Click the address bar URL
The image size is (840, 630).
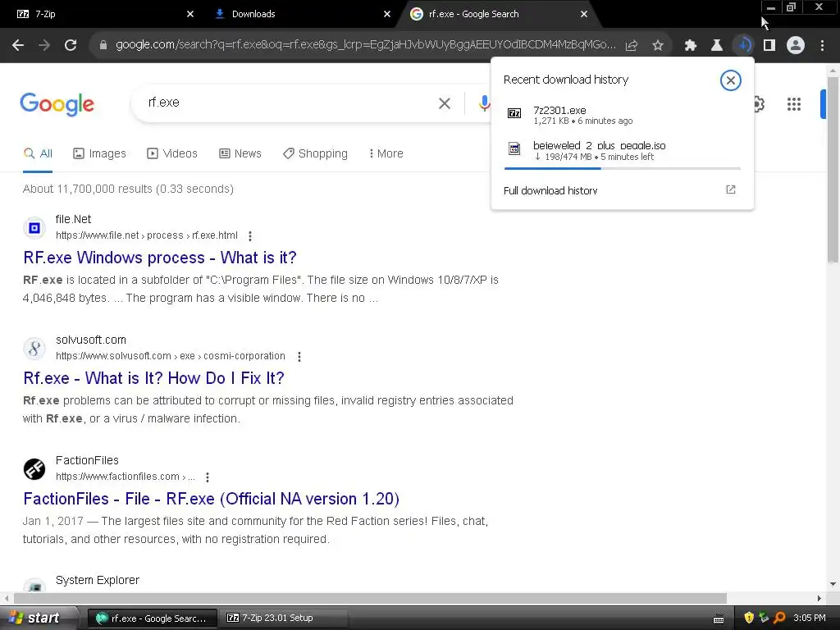366,45
